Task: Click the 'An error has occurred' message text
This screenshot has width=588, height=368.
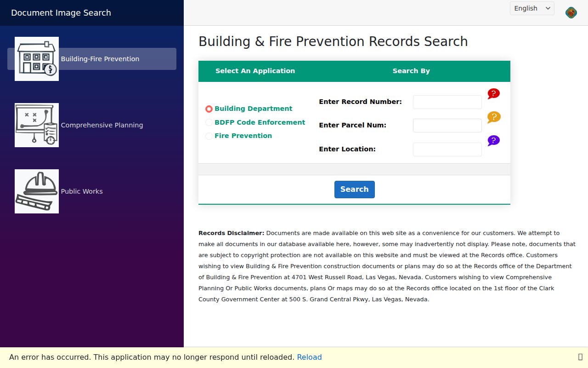Action: click(152, 357)
